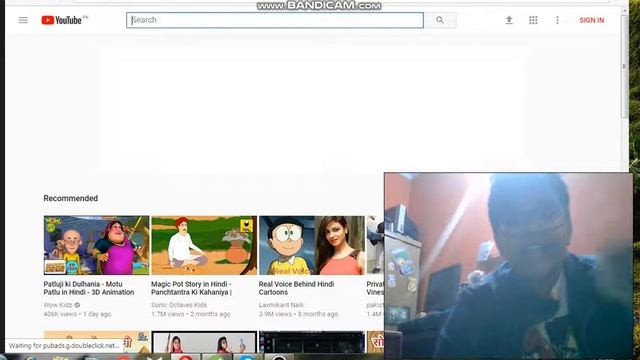
Task: Click the Recommended section heading
Action: [x=71, y=198]
